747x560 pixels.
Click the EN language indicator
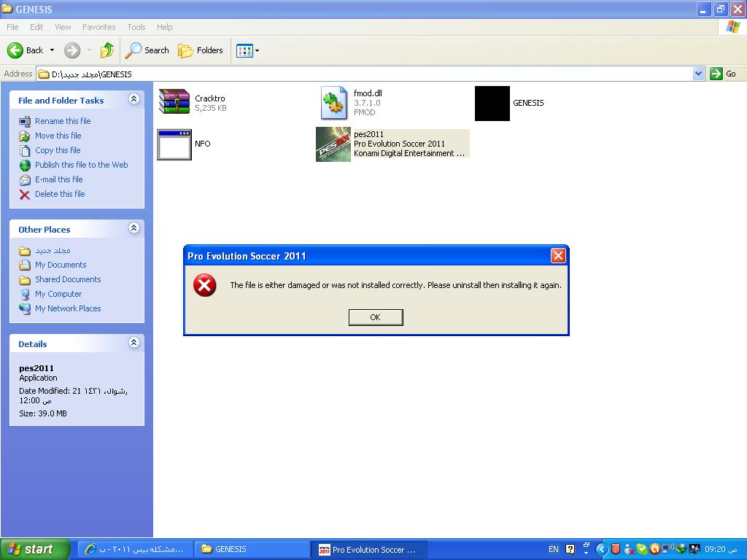point(553,549)
